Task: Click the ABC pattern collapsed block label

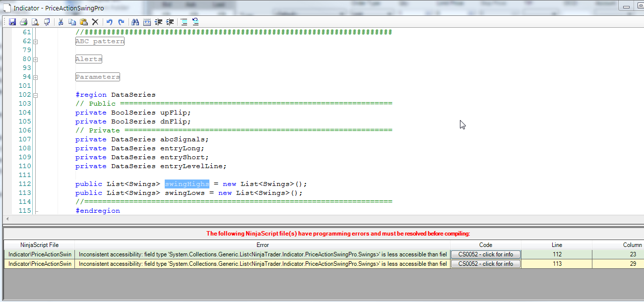Action: click(100, 41)
